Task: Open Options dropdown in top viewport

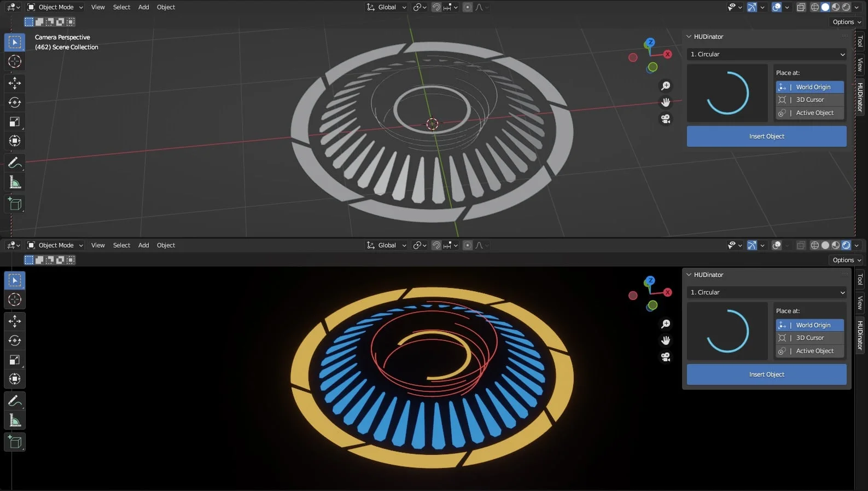Action: pos(847,22)
